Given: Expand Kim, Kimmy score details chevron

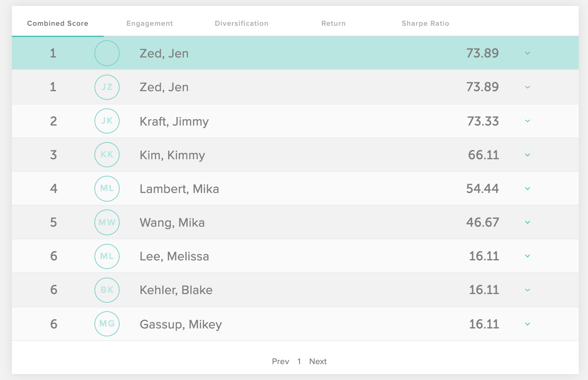Looking at the screenshot, I should click(x=528, y=155).
